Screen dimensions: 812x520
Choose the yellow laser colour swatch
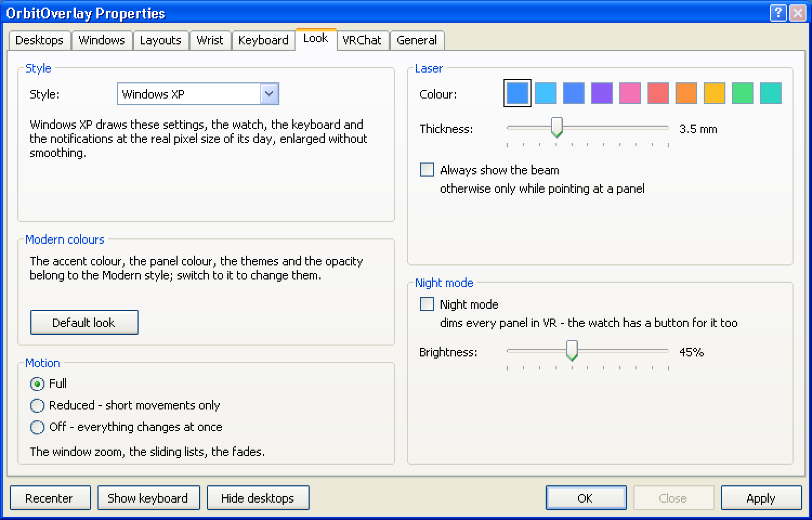[x=715, y=93]
